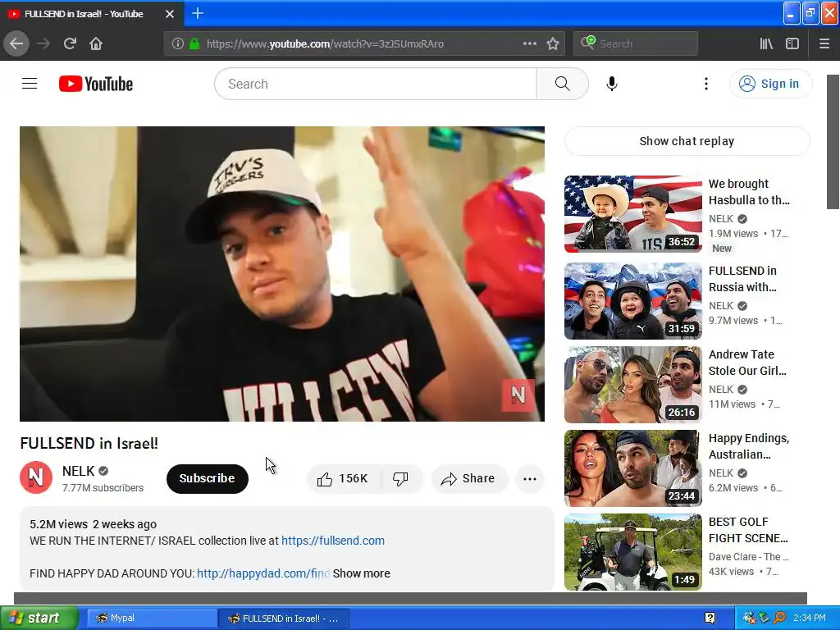The image size is (840, 630).
Task: Click the magnifier icon in system tray
Action: [x=779, y=618]
